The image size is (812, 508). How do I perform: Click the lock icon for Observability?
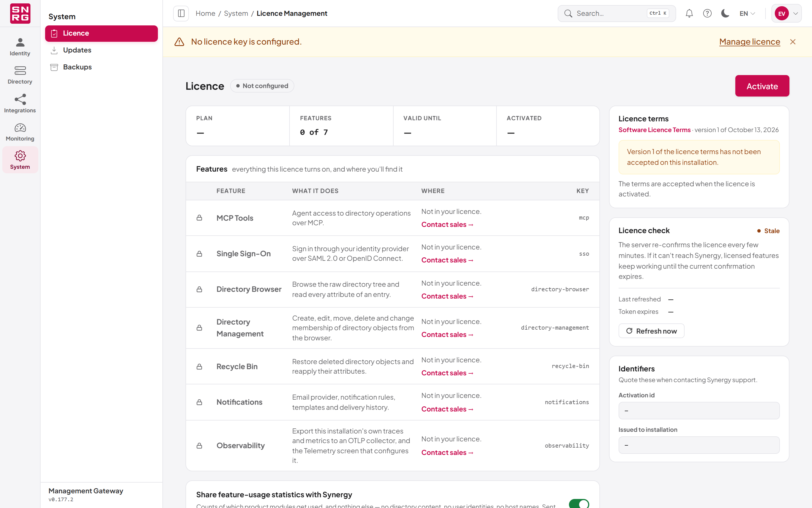[199, 446]
